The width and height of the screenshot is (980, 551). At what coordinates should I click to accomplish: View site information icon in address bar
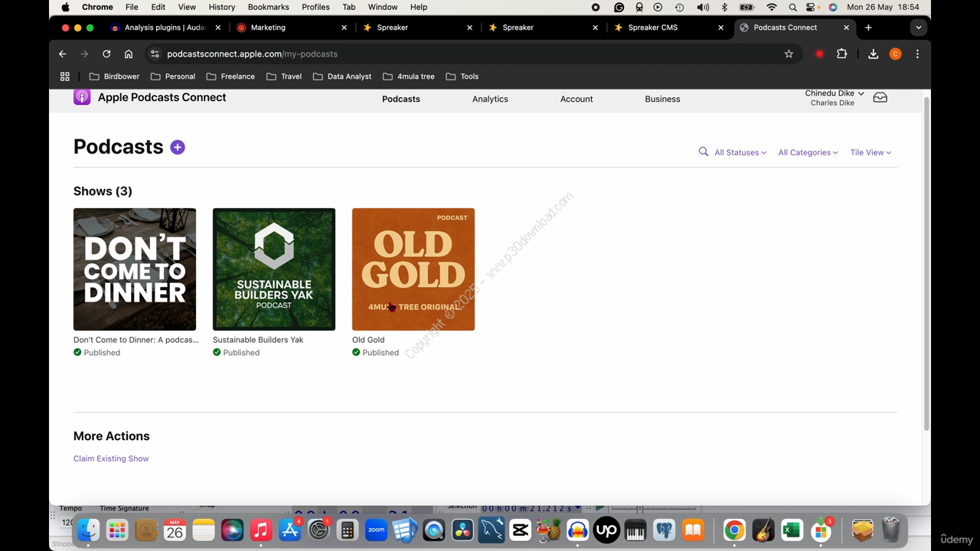tap(155, 54)
